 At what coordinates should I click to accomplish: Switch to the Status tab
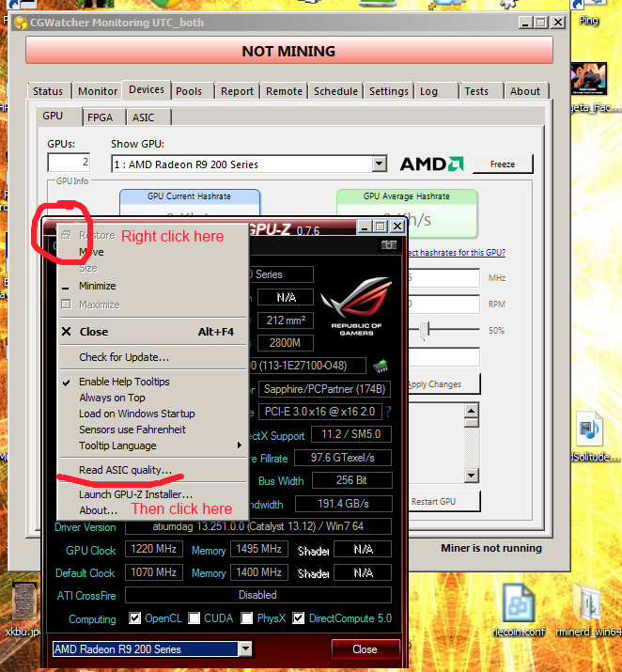pyautogui.click(x=48, y=91)
